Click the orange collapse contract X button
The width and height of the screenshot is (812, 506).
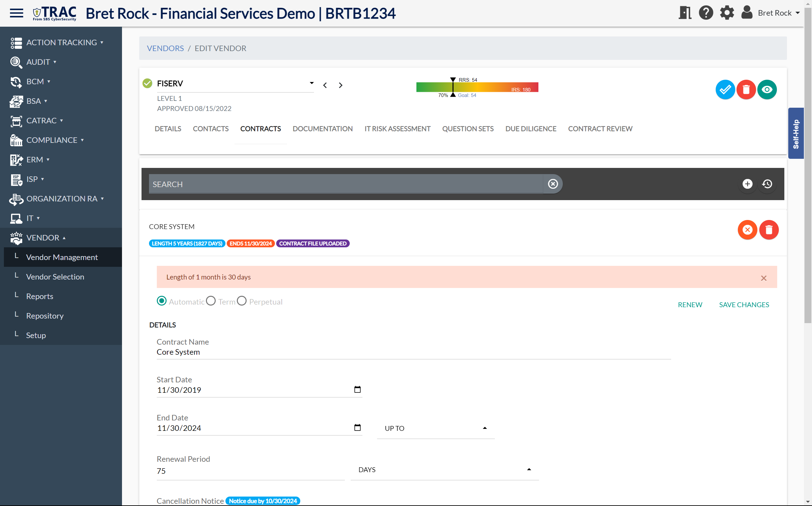747,230
